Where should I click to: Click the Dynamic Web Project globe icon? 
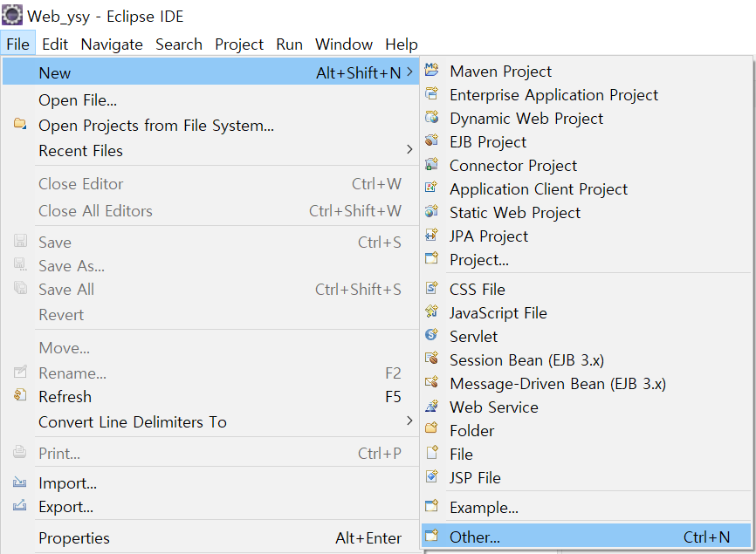tap(431, 117)
